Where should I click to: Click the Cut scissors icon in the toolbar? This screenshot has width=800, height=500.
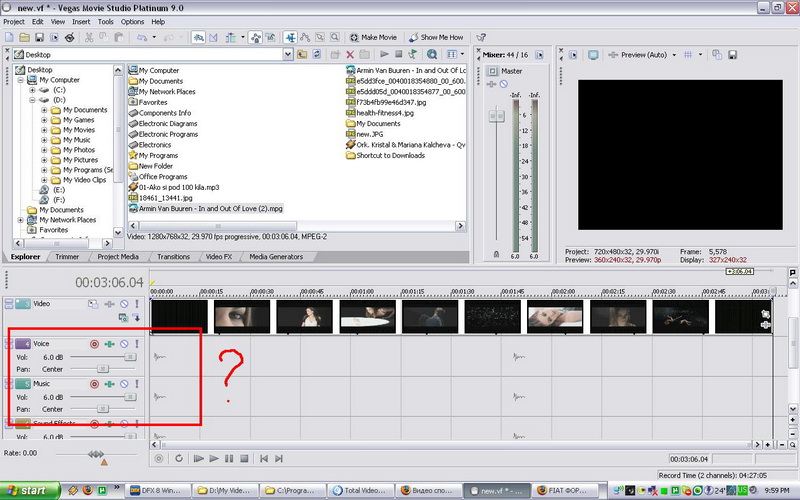(89, 37)
